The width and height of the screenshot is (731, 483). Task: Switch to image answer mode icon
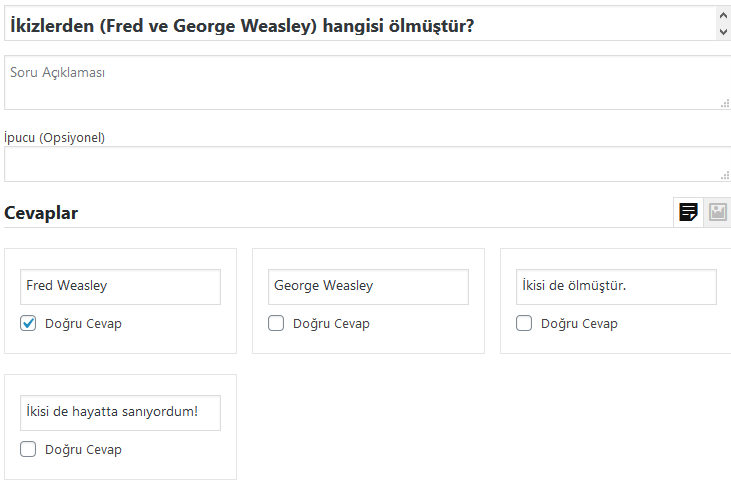(x=717, y=212)
